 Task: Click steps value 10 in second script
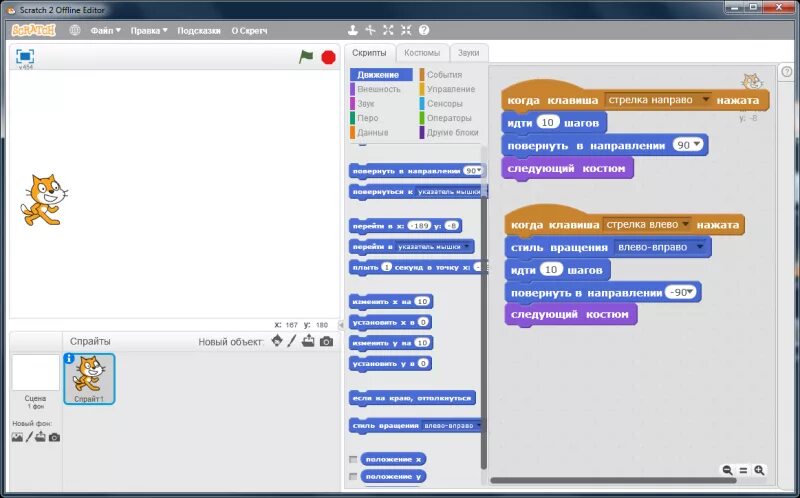click(551, 269)
